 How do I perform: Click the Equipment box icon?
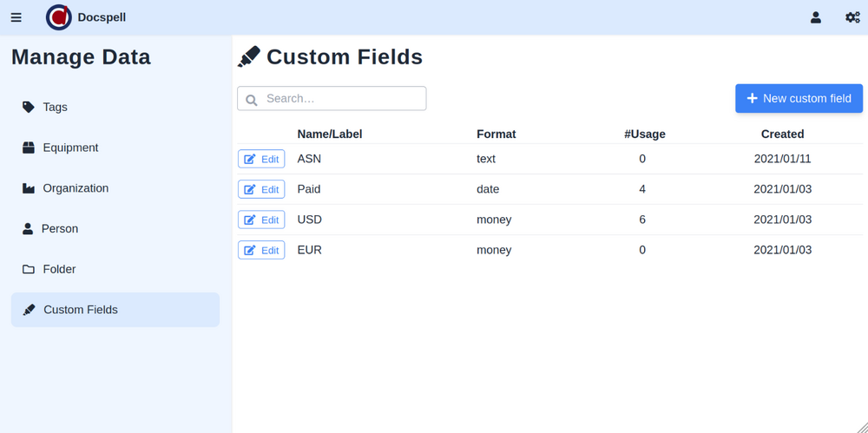coord(29,148)
